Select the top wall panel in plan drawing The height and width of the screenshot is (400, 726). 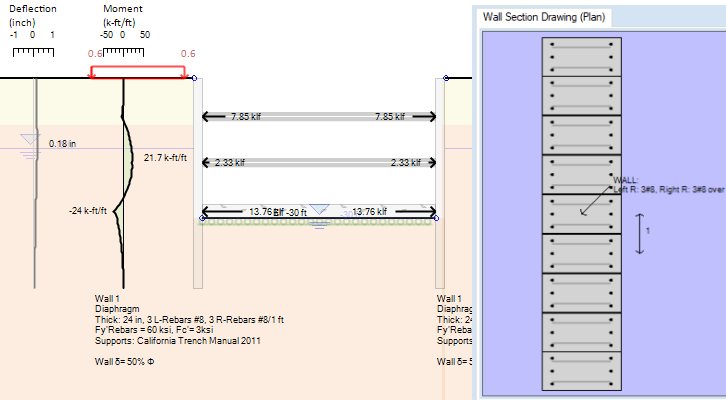click(582, 57)
